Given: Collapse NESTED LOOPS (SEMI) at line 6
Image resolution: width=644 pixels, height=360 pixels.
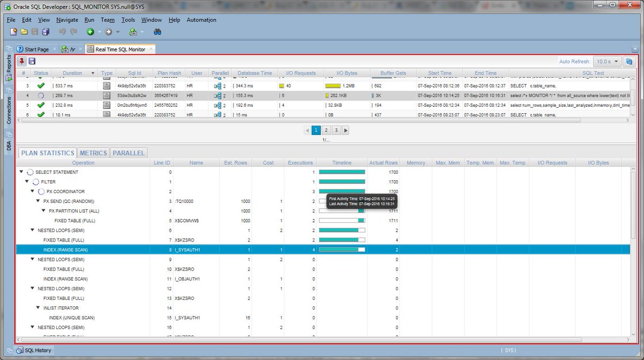Looking at the screenshot, I should click(x=33, y=230).
